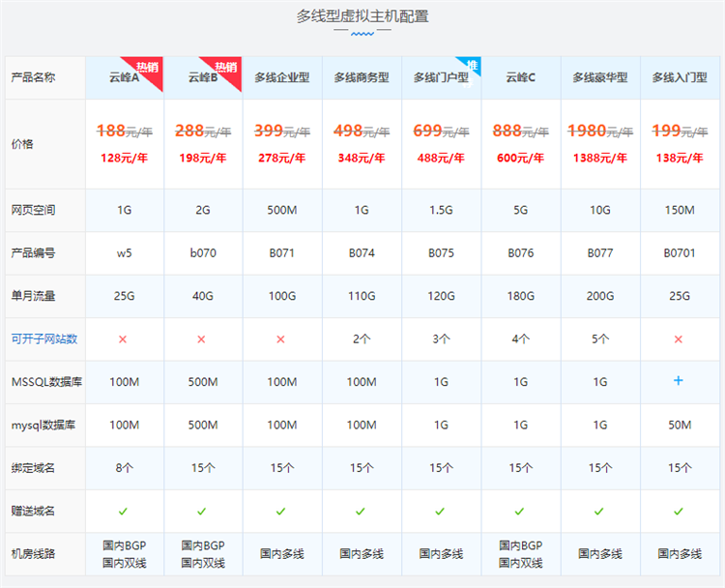The image size is (725, 588).
Task: Click red X for 云峰A sub-sites
Action: [123, 339]
